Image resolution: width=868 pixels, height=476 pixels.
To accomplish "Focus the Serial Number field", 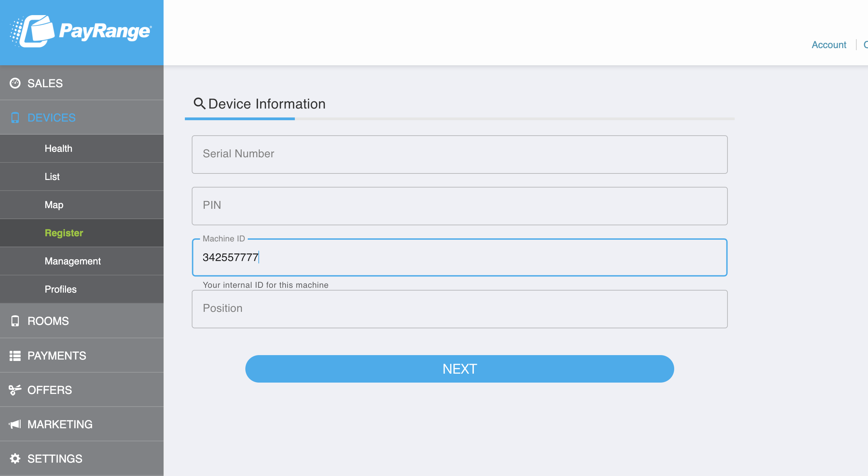I will tap(460, 155).
